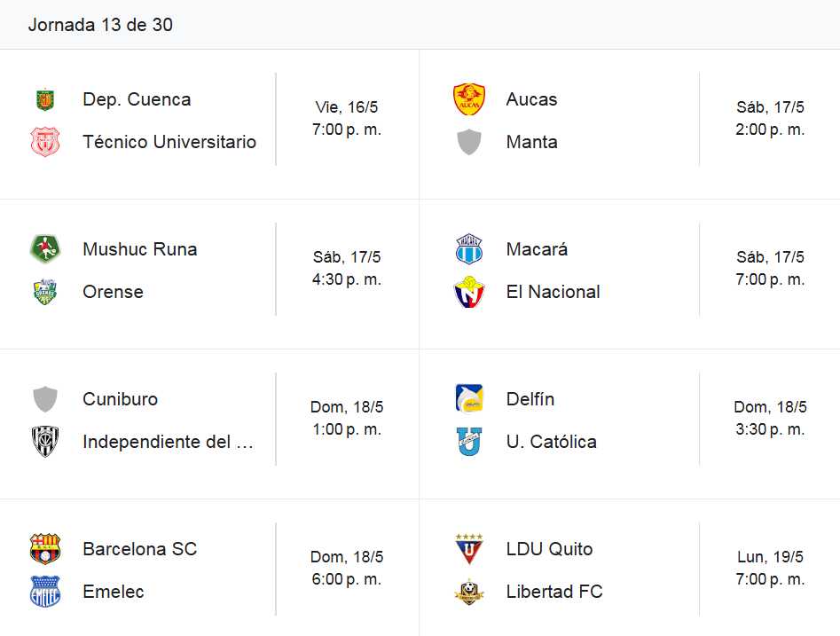Click the Técnico Universitario red crest
The image size is (840, 636).
[x=45, y=142]
